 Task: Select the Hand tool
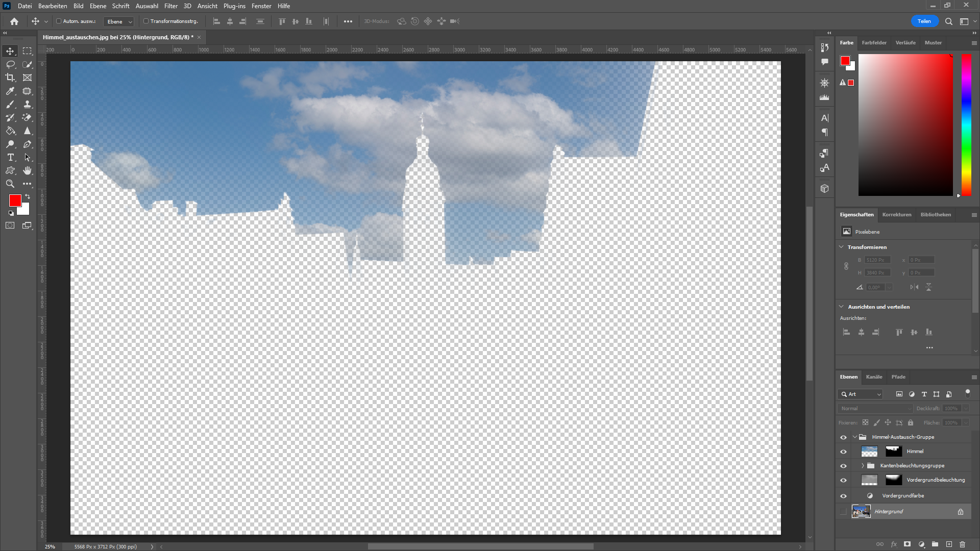tap(27, 170)
